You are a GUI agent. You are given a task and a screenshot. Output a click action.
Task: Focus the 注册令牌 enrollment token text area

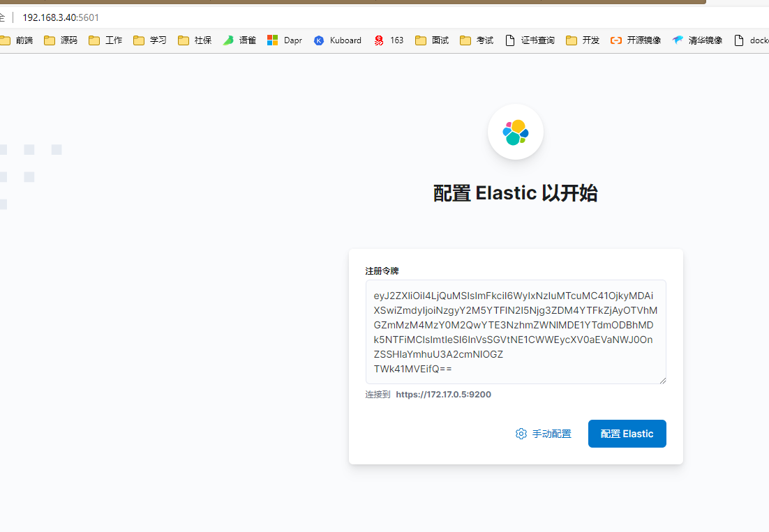516,332
